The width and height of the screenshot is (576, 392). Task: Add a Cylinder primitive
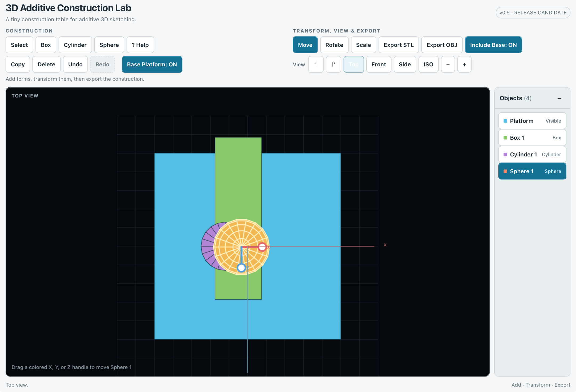point(75,45)
